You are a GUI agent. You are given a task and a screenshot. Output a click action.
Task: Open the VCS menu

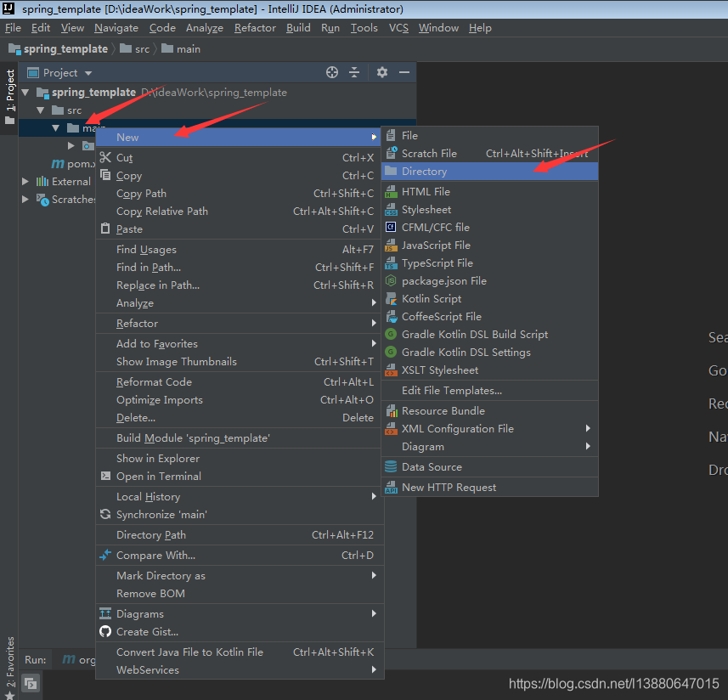click(398, 28)
